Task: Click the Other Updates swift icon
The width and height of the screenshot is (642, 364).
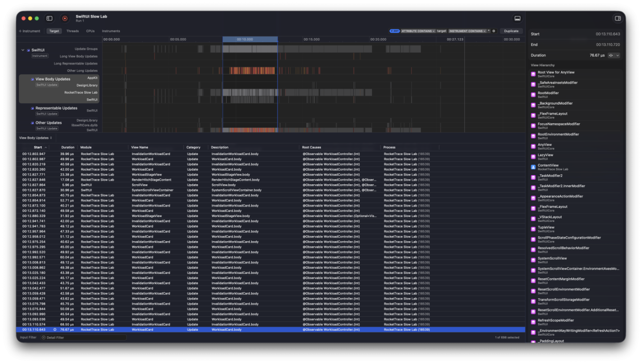Action: pyautogui.click(x=33, y=123)
